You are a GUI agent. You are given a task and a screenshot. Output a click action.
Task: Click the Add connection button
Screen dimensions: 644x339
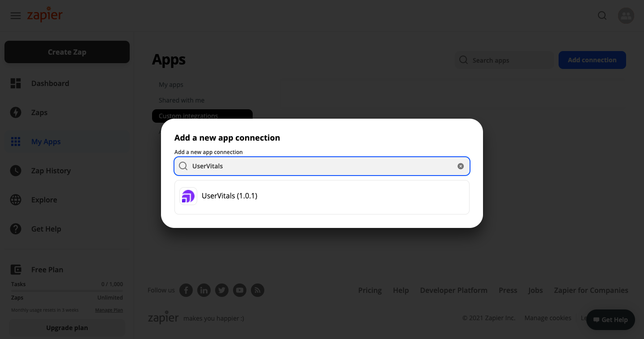pos(592,60)
